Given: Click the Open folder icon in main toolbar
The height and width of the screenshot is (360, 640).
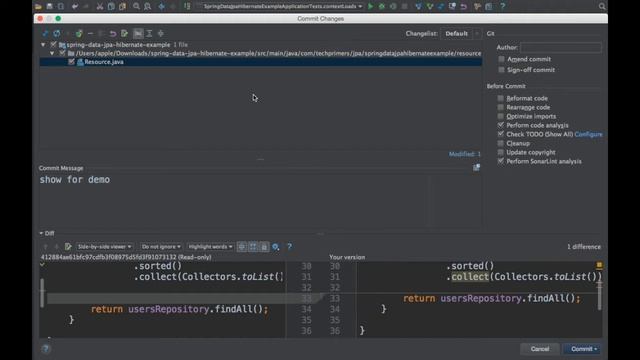Looking at the screenshot, I should click(x=38, y=6).
